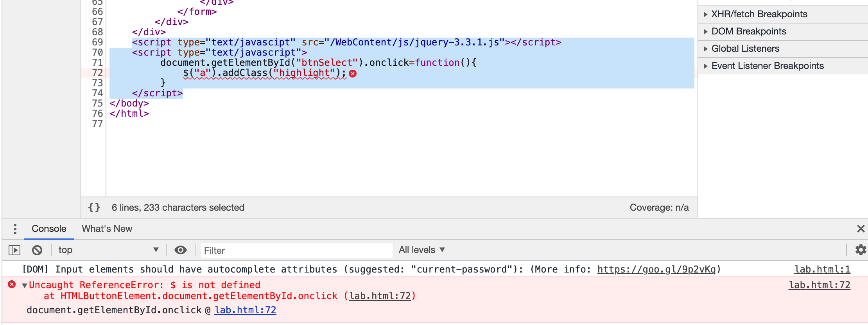868x325 pixels.
Task: Click 'Uncaught ReferenceError: $ is not defined' text
Action: 145,285
